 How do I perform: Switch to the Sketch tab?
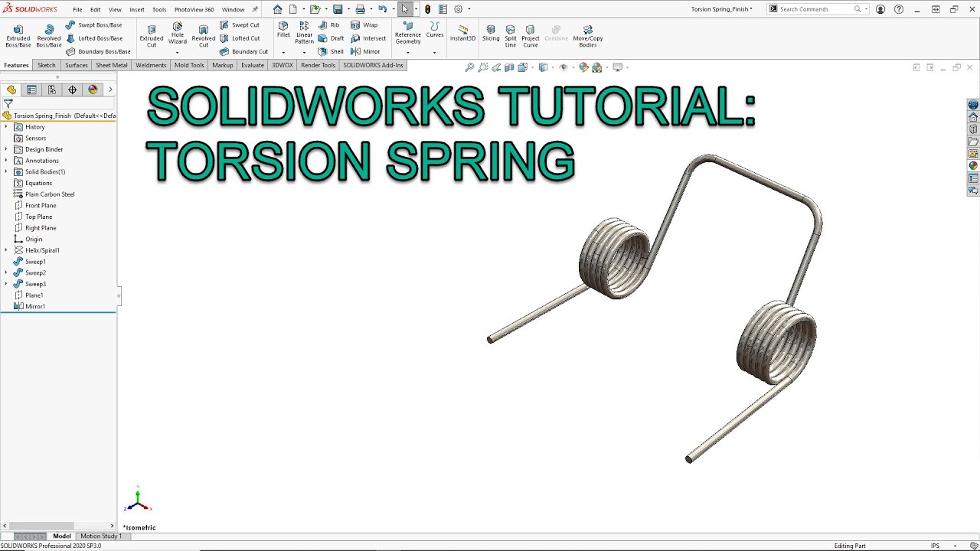(x=47, y=65)
